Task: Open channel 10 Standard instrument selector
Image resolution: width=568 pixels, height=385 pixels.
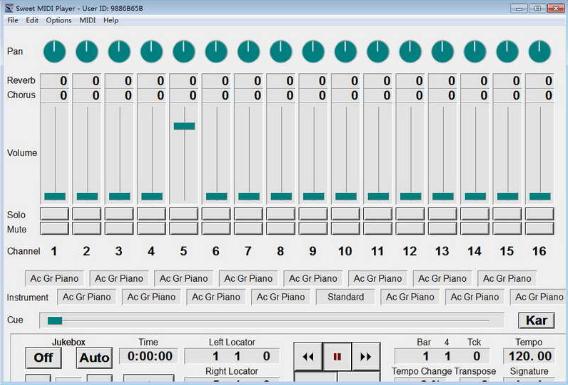Action: click(346, 297)
